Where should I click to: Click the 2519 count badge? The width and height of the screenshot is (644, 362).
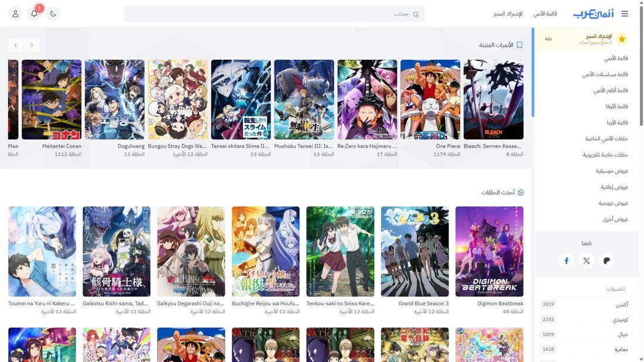[549, 305]
